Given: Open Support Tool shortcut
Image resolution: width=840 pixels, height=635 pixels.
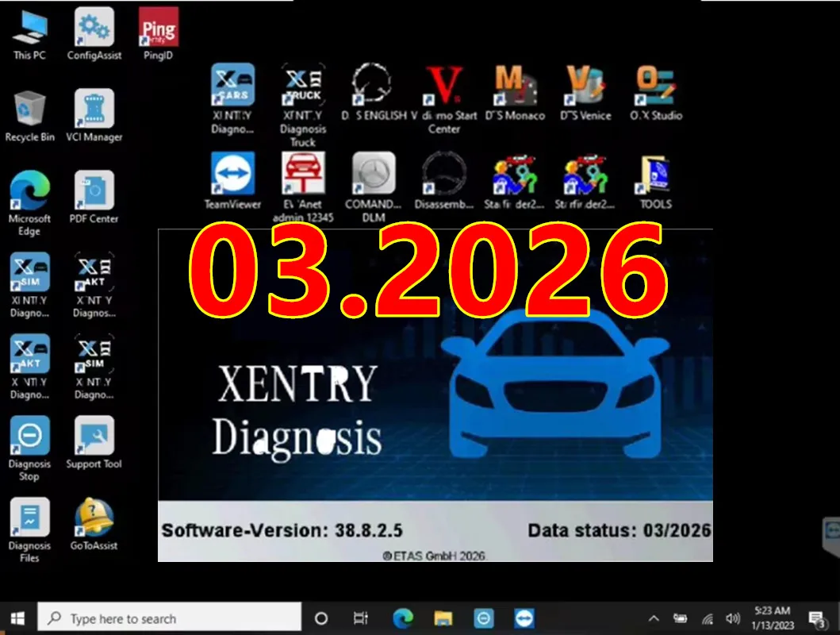Looking at the screenshot, I should 94,443.
